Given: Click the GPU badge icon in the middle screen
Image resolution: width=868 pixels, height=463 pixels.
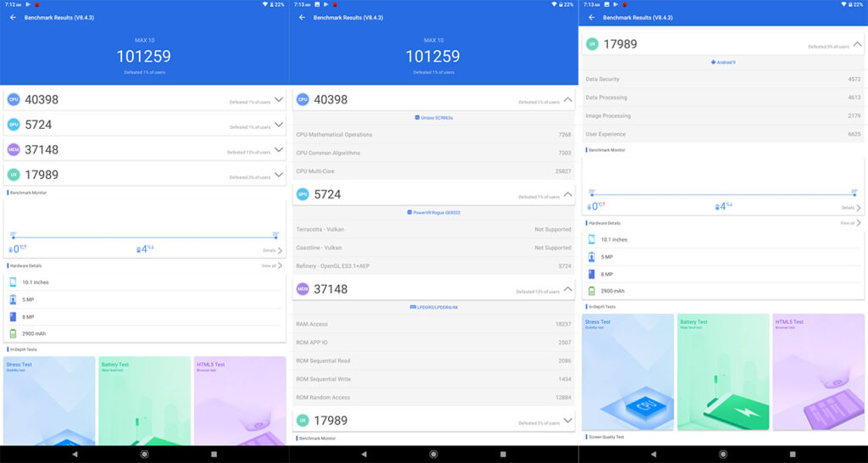Looking at the screenshot, I should 303,194.
